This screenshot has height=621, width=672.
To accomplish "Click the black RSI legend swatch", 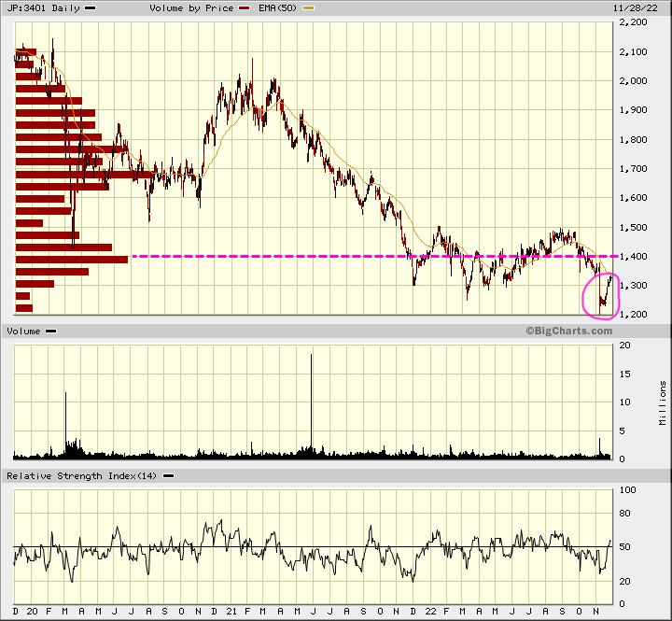I will pyautogui.click(x=168, y=476).
